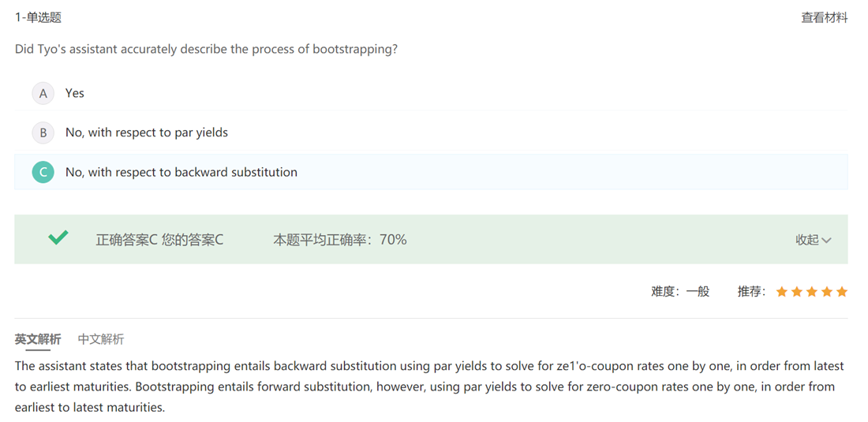Choose 'No, with respect to backward substitution'

point(181,172)
